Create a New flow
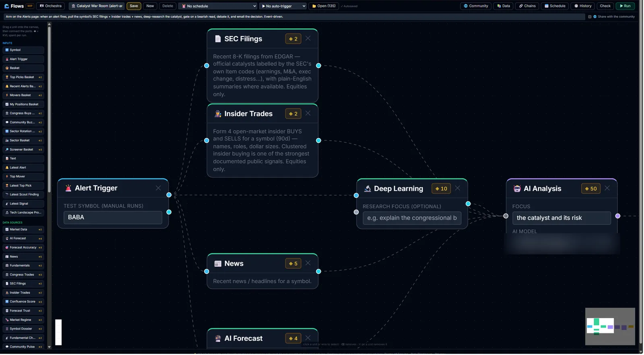Viewport: 644px width, 355px height. click(150, 6)
